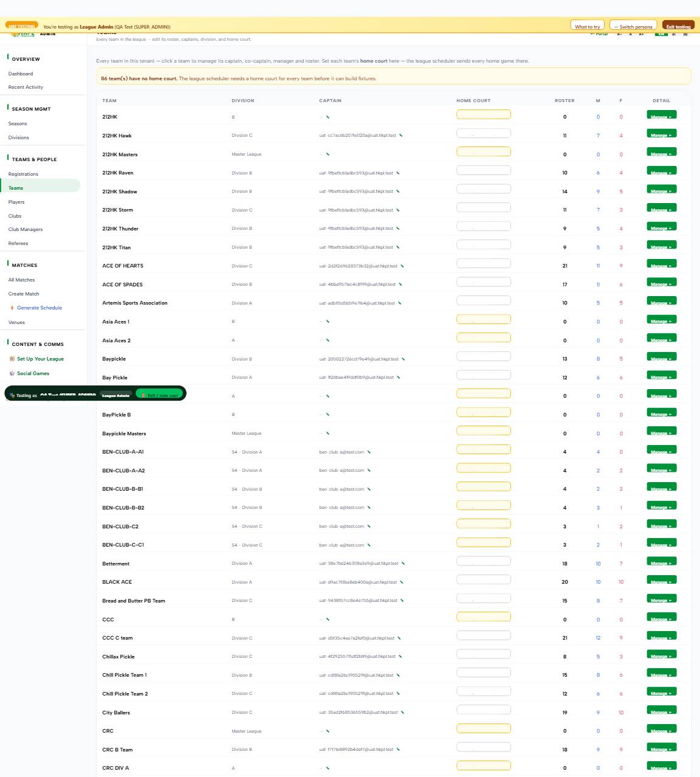Click Manage button for Baypickle
The width and height of the screenshot is (700, 777).
662,357
